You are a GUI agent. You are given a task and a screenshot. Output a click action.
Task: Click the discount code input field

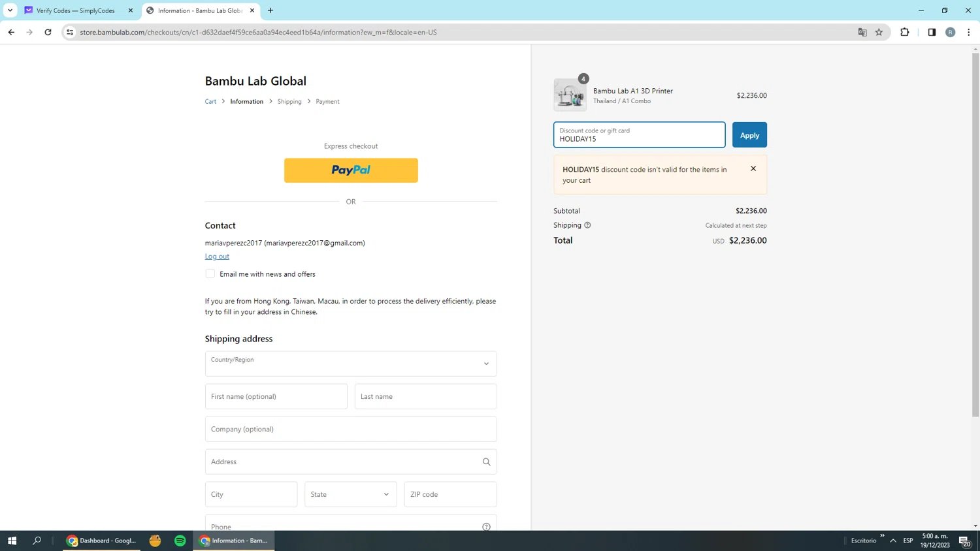(640, 135)
